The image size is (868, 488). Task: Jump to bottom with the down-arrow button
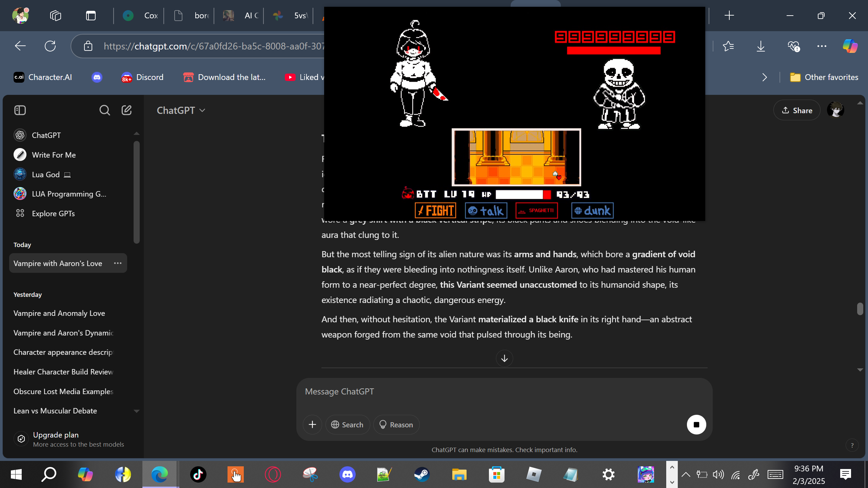pyautogui.click(x=504, y=358)
